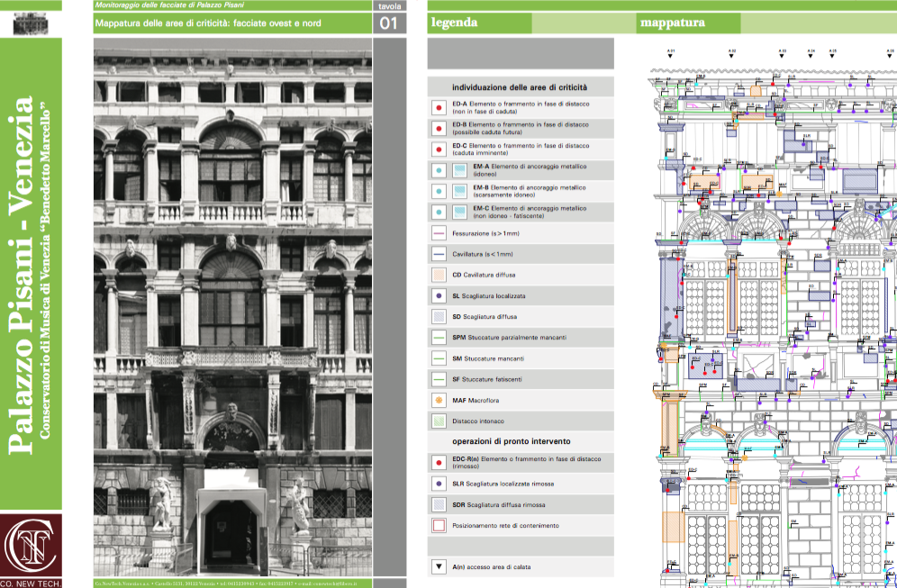Click the 'SD Scagliatura diffusa' label

pos(485,317)
